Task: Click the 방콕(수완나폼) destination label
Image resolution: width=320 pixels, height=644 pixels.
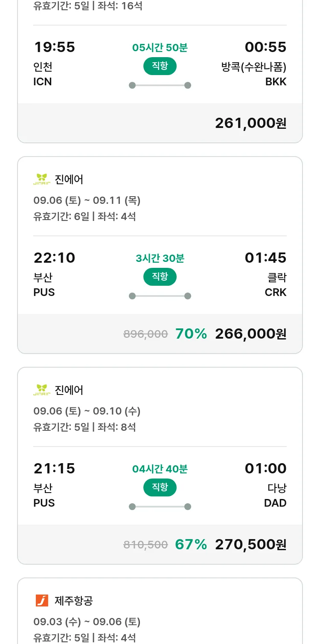Action: click(x=254, y=67)
